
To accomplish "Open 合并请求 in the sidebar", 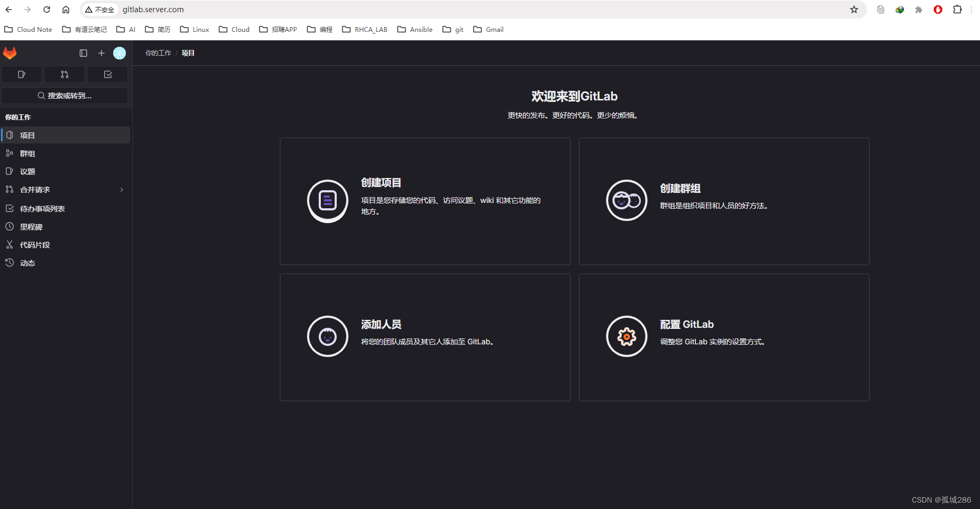I will tap(65, 189).
